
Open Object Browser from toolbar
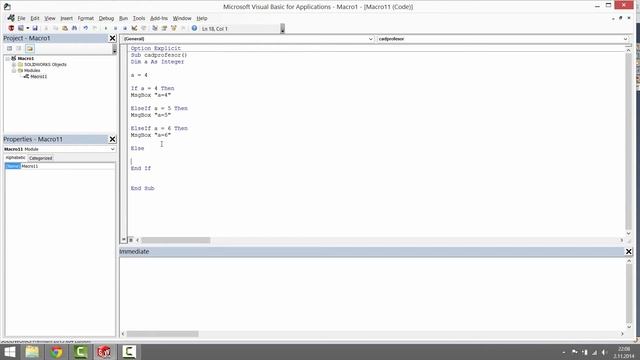pos(174,28)
